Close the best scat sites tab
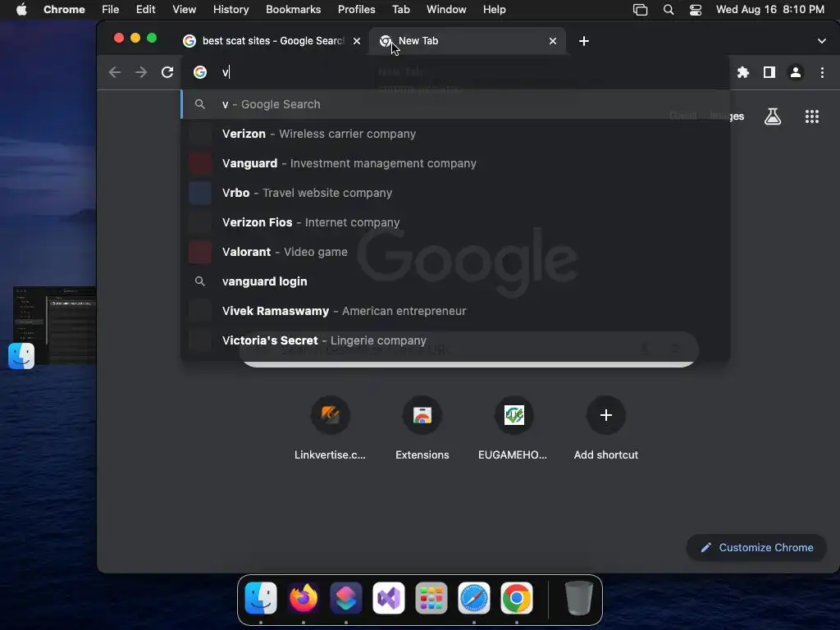This screenshot has width=840, height=630. point(357,41)
